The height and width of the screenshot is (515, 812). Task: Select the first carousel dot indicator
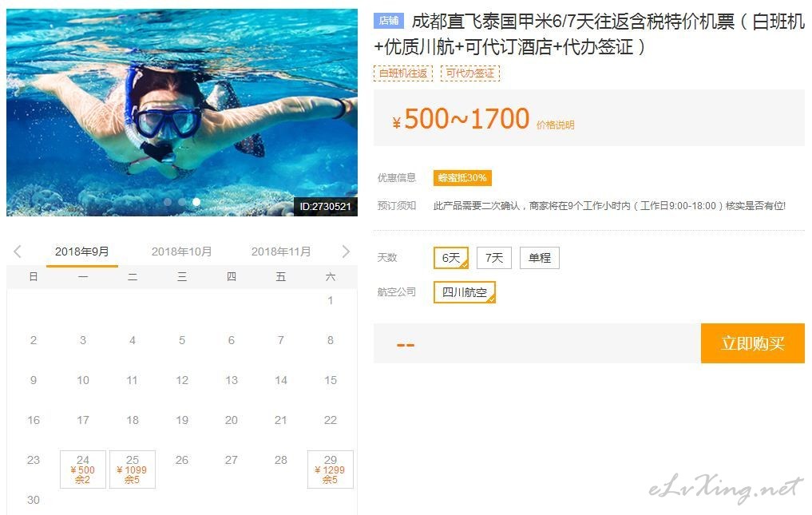tap(168, 202)
